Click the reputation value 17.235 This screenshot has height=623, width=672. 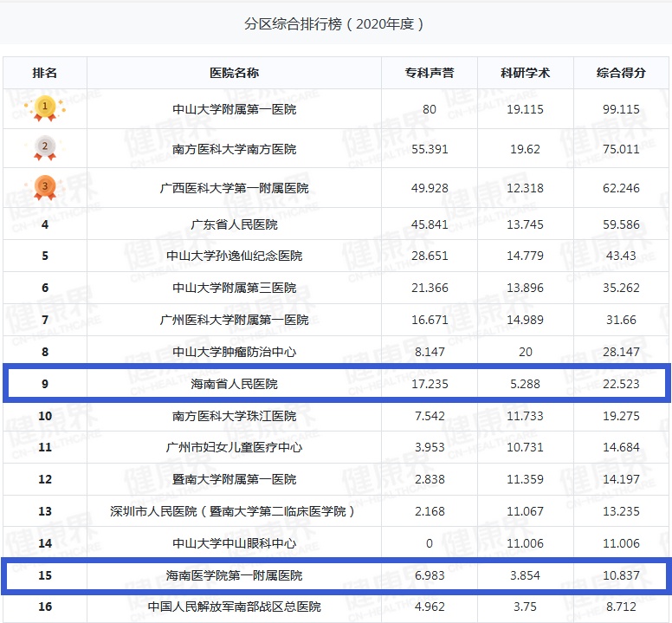click(x=430, y=384)
